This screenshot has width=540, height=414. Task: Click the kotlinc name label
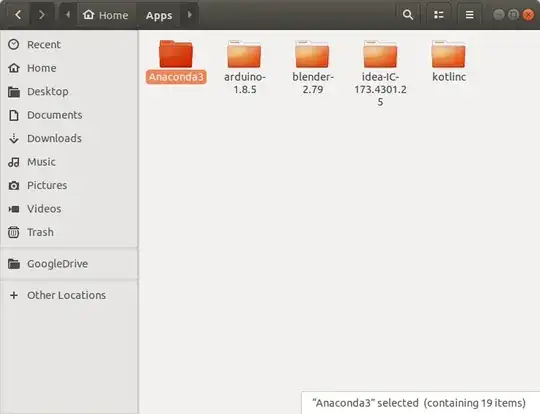449,77
